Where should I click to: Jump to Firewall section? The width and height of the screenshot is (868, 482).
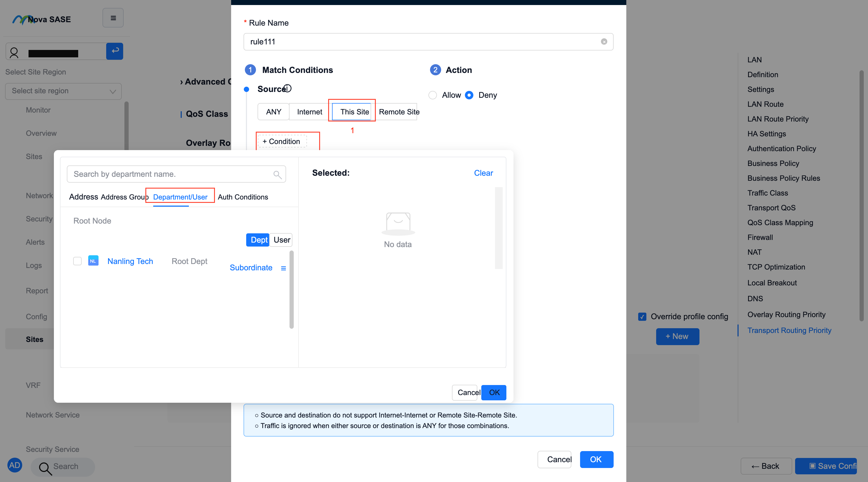[760, 237]
